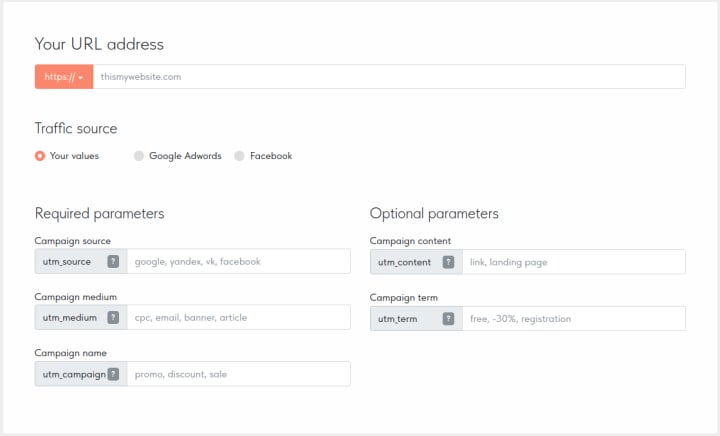This screenshot has width=720, height=436.
Task: Click the utm_campaign help question icon
Action: point(113,374)
